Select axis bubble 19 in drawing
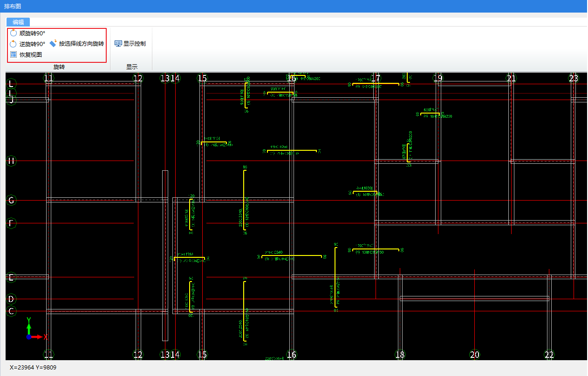 click(x=438, y=78)
